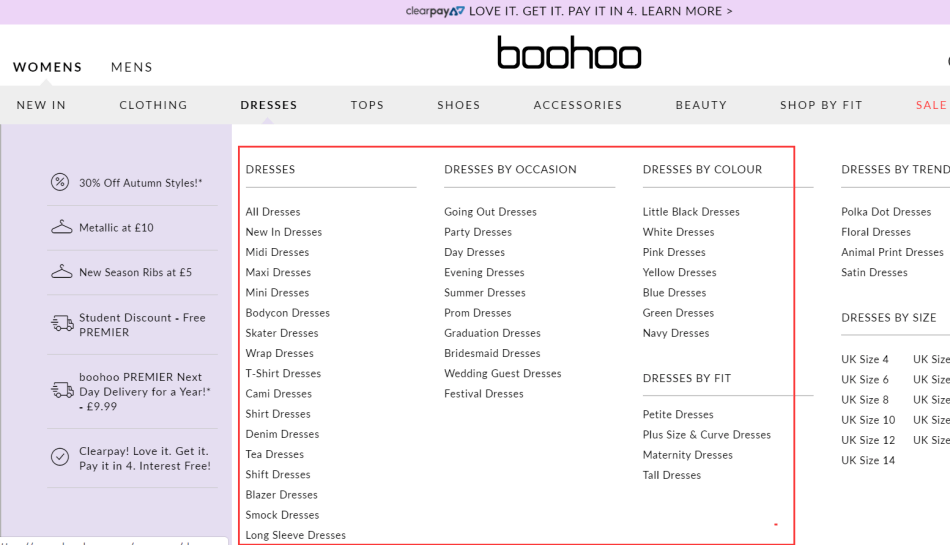
Task: Open Student Discount - Free PREMIER link
Action: 143,325
